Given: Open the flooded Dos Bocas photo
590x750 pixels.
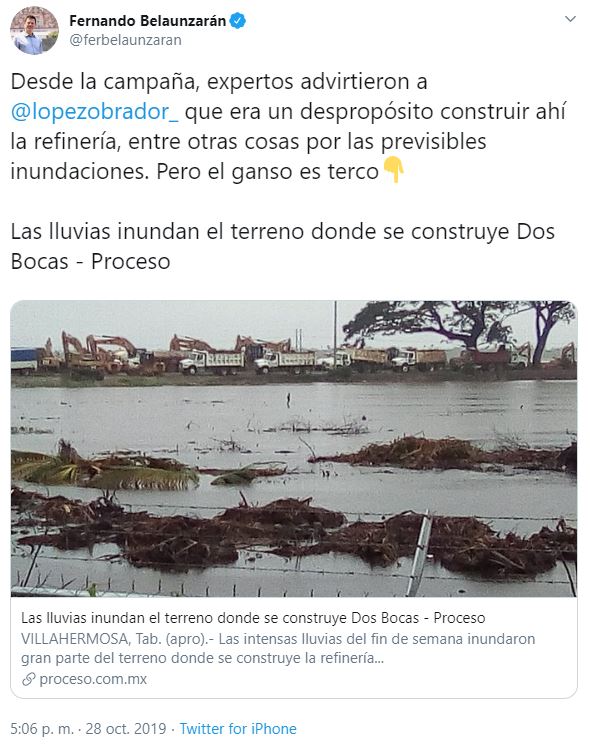Looking at the screenshot, I should (294, 448).
